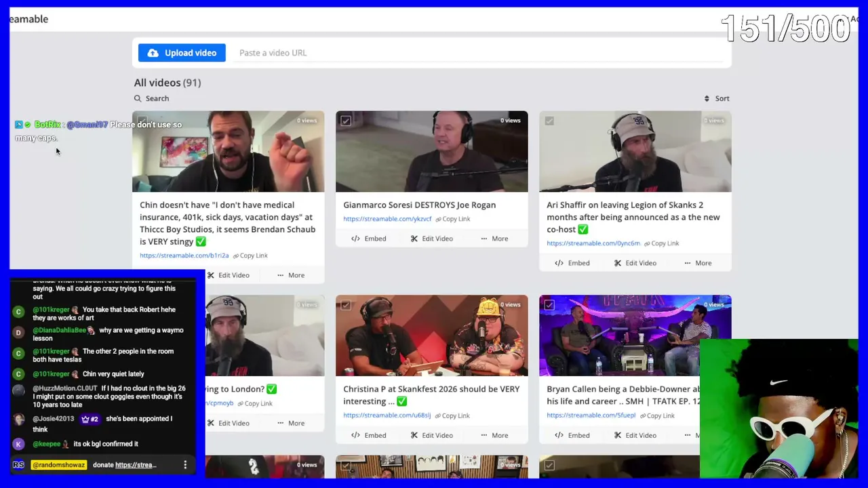The height and width of the screenshot is (488, 868).
Task: Click title 'Gianmarco Soresi DESTROYS Joe Rogan'
Action: [419, 205]
